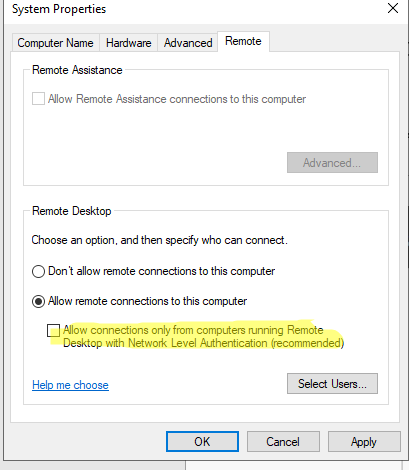The height and width of the screenshot is (470, 409).
Task: Select Allow remote connections to this computer radio
Action: click(38, 302)
